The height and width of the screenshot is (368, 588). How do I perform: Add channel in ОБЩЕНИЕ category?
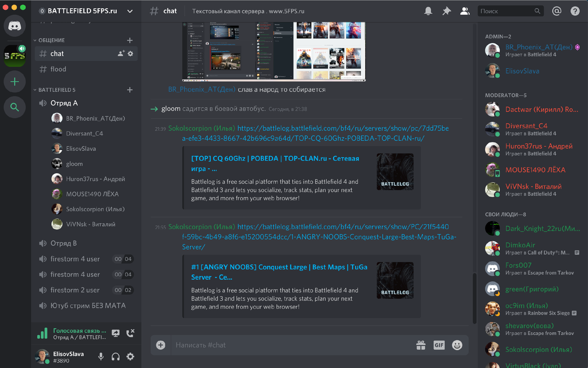(130, 40)
